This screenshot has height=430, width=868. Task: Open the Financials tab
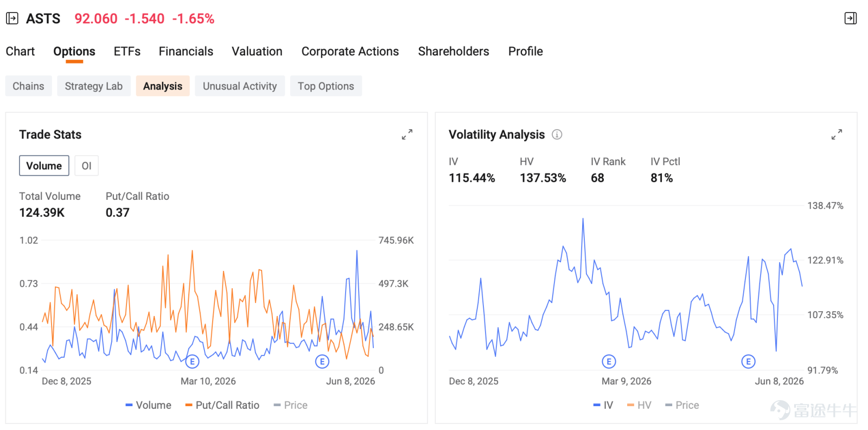tap(186, 51)
